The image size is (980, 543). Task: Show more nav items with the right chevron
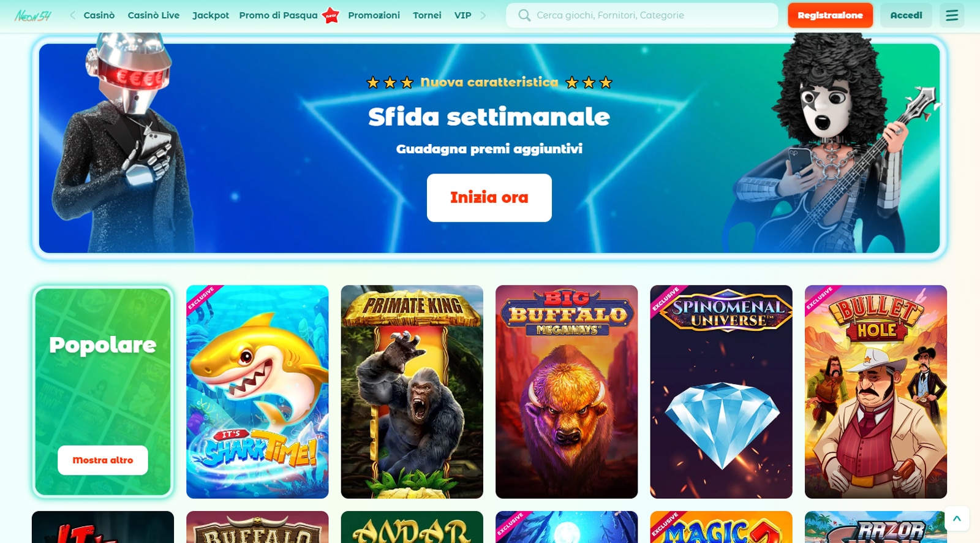(x=483, y=15)
